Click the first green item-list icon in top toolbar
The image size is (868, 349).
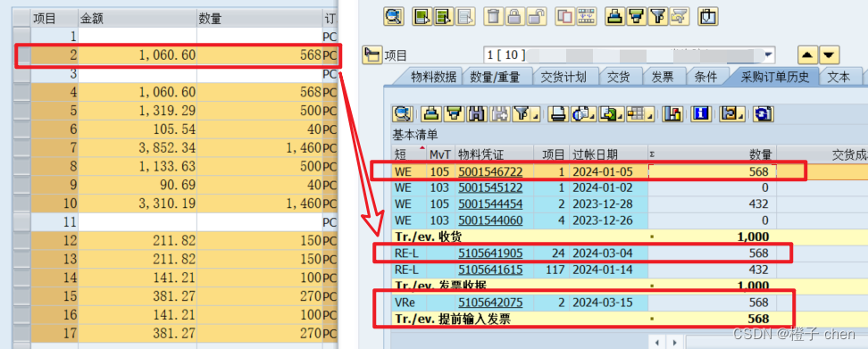pos(422,17)
